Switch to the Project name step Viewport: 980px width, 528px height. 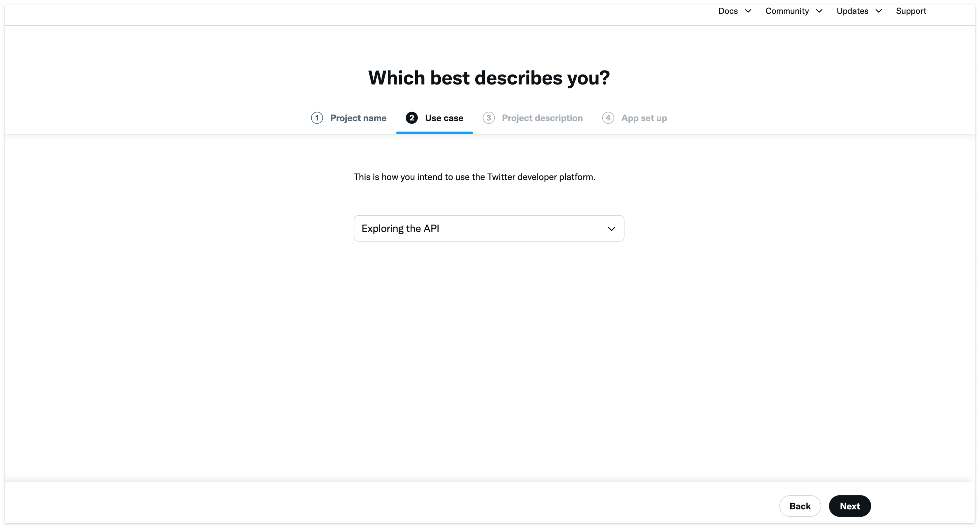pos(358,118)
